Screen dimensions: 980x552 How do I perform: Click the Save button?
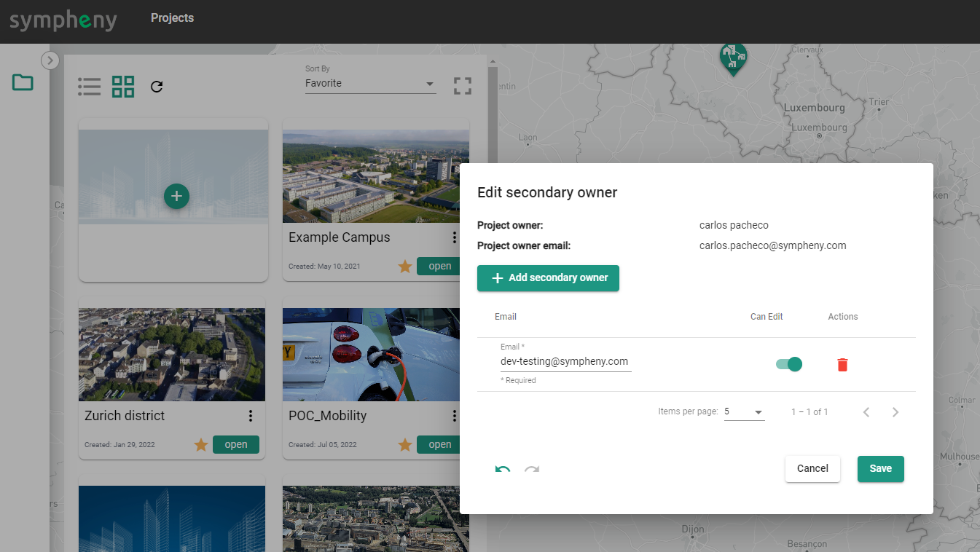point(880,469)
